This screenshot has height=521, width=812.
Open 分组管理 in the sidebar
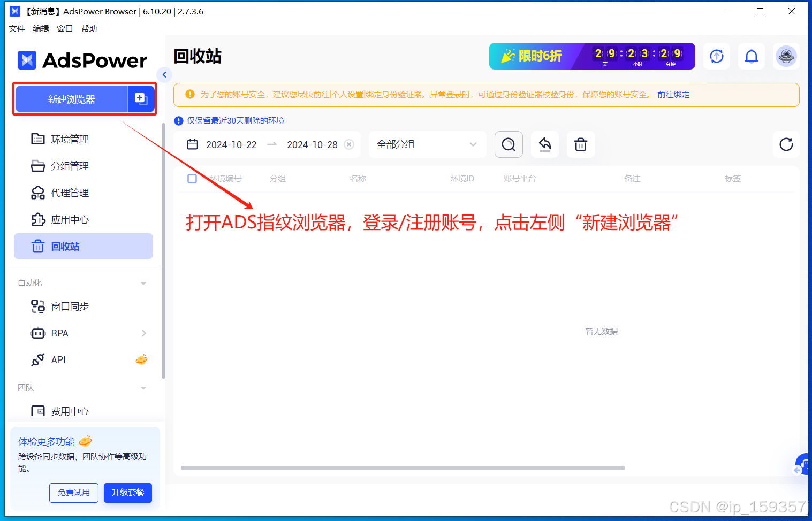pyautogui.click(x=84, y=166)
